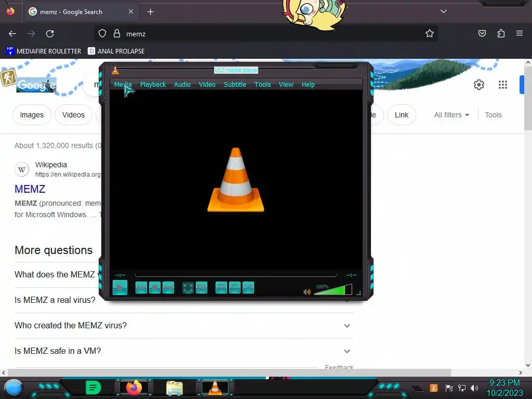Bookmark page with star icon
The width and height of the screenshot is (532, 399).
430,34
